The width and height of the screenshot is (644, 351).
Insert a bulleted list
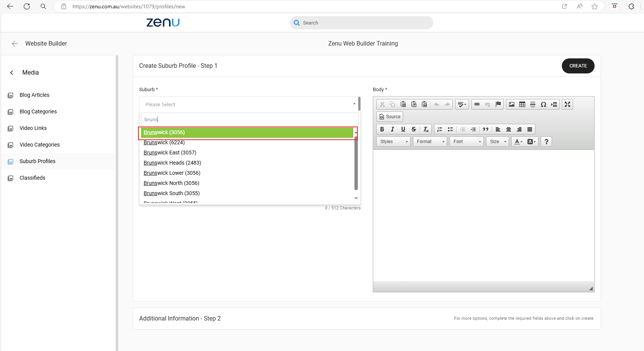[450, 129]
